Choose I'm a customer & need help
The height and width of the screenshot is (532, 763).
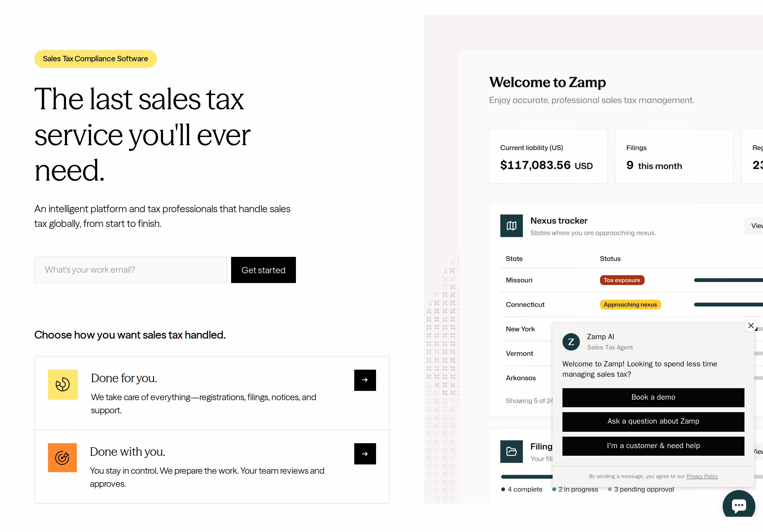(653, 446)
